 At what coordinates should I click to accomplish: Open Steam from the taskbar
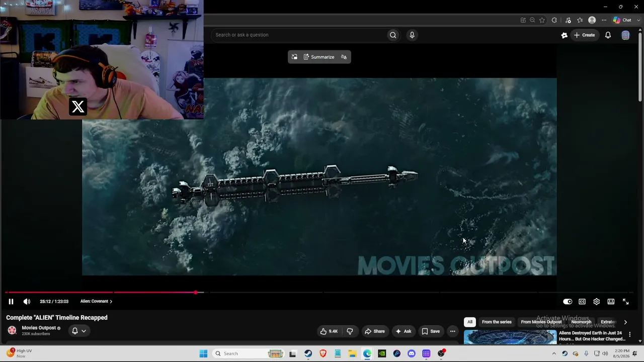point(308,353)
